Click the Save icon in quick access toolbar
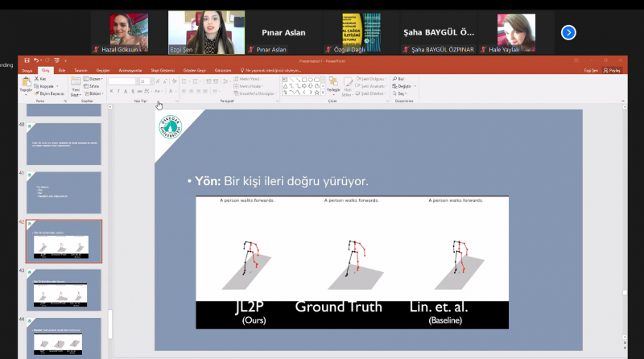Screen dimensions: 644x359 [x=27, y=60]
